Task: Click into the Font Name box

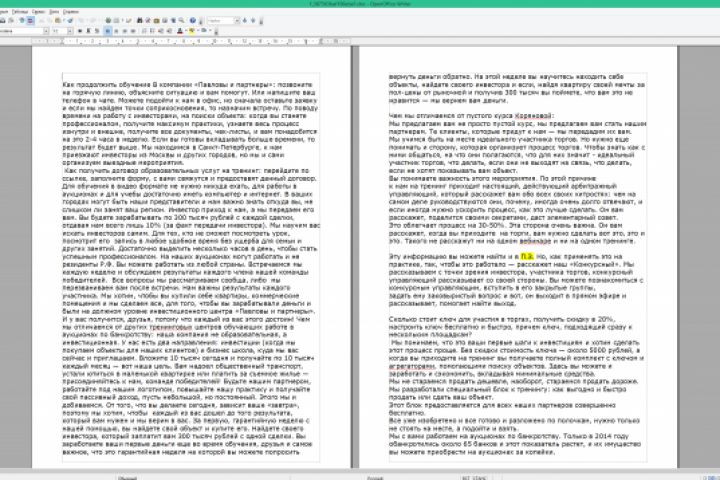Action: click(x=22, y=31)
